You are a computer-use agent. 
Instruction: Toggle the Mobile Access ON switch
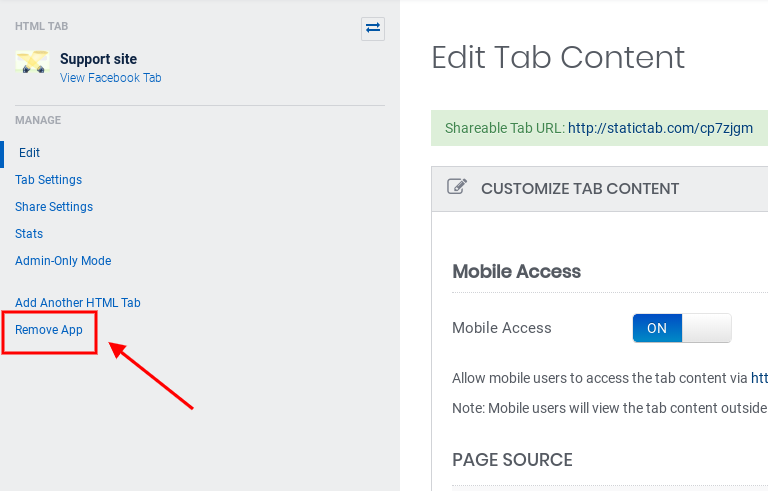[682, 328]
